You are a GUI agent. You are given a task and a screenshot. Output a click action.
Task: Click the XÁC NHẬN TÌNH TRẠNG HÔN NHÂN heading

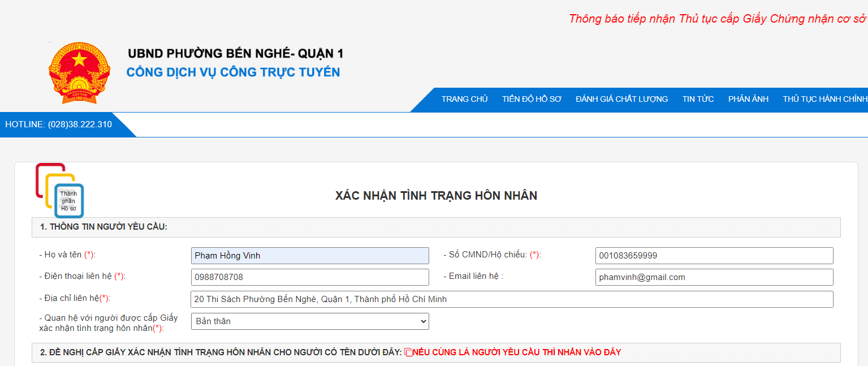pos(436,196)
